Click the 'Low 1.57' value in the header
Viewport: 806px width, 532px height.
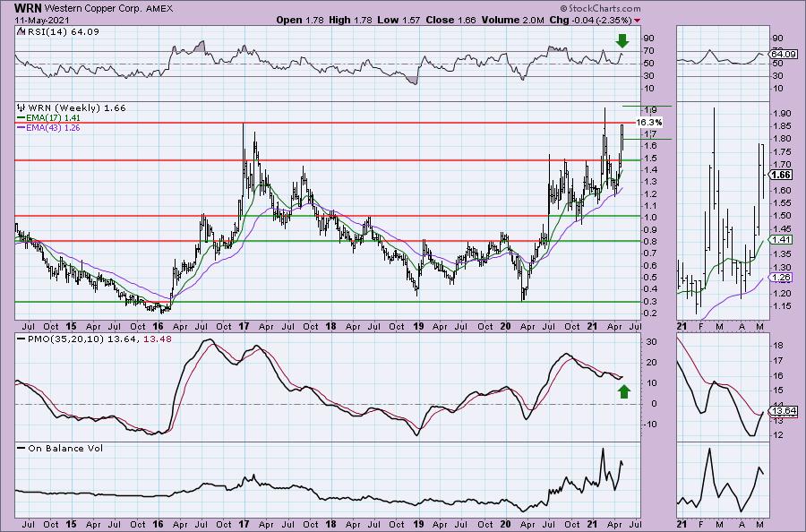click(399, 20)
